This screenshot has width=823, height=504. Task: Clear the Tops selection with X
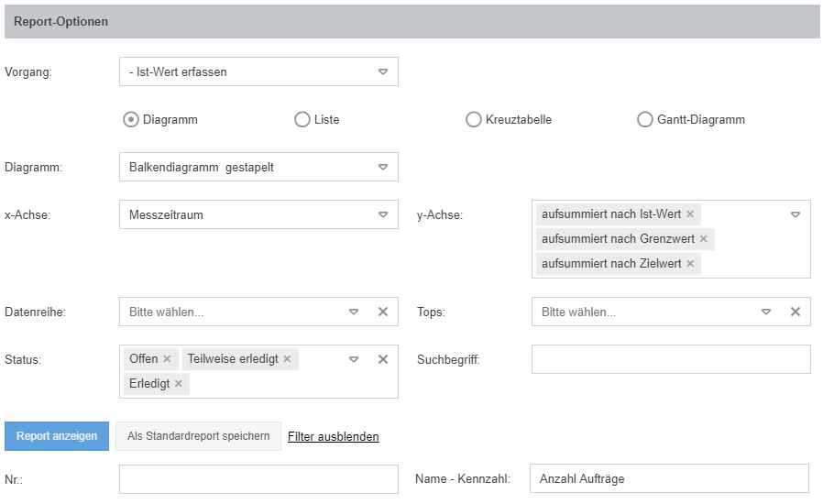pos(796,312)
